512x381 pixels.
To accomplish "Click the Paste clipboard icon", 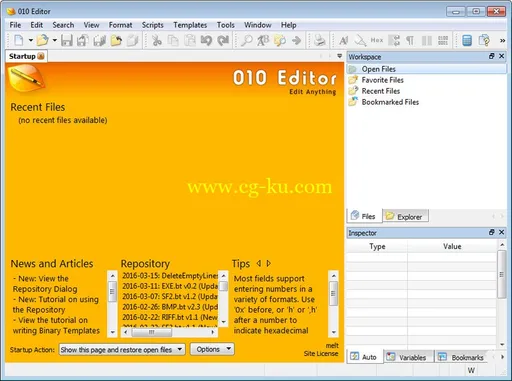I will (x=190, y=40).
